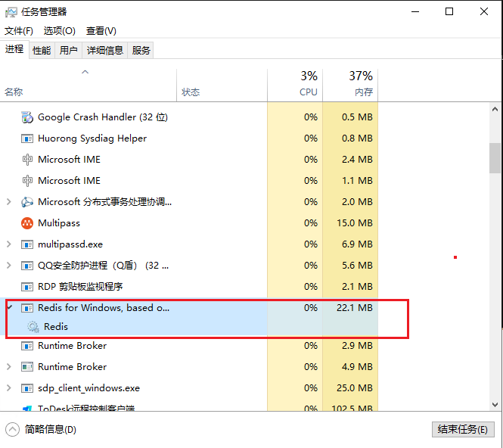The height and width of the screenshot is (448, 503).
Task: Expand Microsoft 分布式事务处理协调 process group
Action: tap(9, 202)
